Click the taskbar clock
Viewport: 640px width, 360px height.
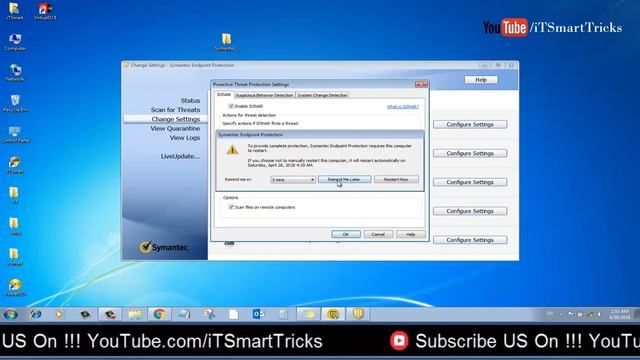619,314
